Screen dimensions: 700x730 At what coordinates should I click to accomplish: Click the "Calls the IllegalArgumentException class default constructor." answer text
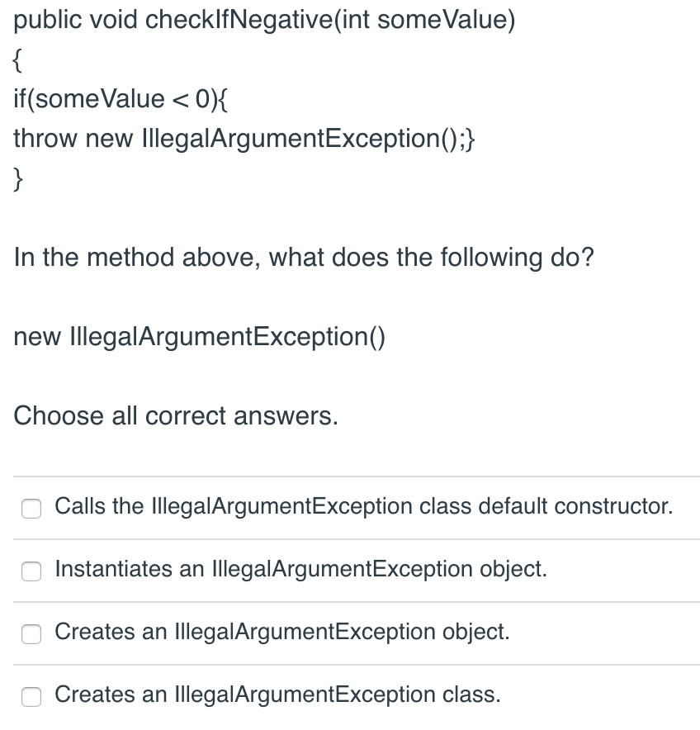[x=364, y=506]
